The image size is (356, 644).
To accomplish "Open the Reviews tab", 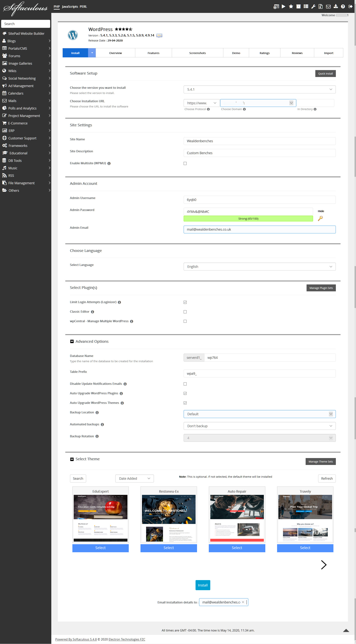I will 297,53.
